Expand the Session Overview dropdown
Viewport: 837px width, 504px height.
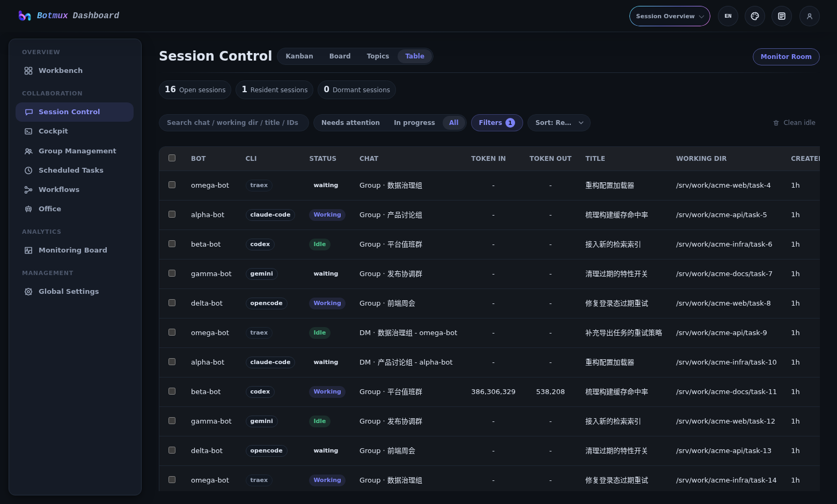[x=670, y=16]
